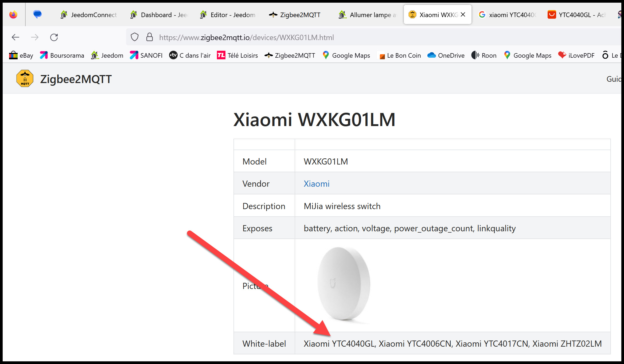Click the tracking protection shield icon
The width and height of the screenshot is (624, 364).
(x=135, y=37)
